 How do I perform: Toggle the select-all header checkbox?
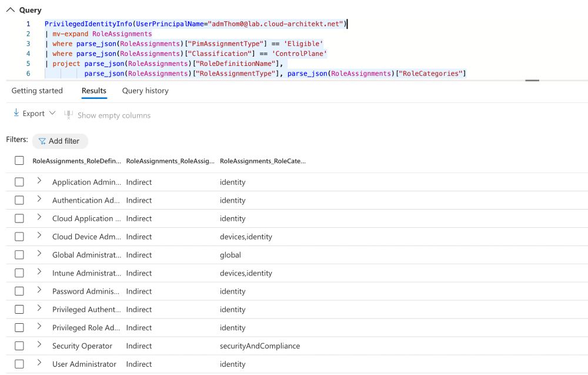19,161
